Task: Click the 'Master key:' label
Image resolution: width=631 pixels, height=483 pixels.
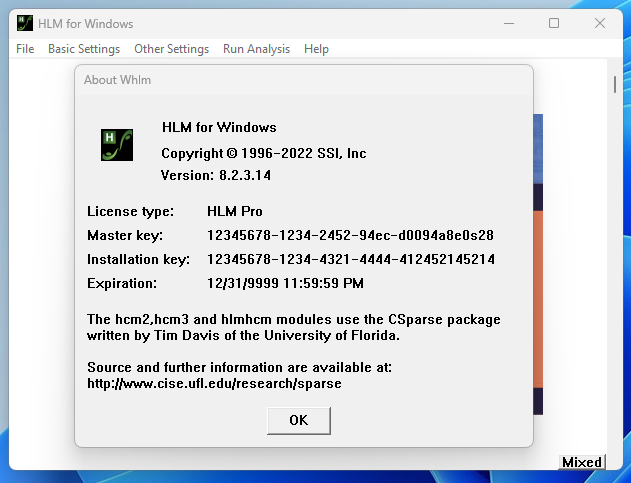Action: click(125, 235)
